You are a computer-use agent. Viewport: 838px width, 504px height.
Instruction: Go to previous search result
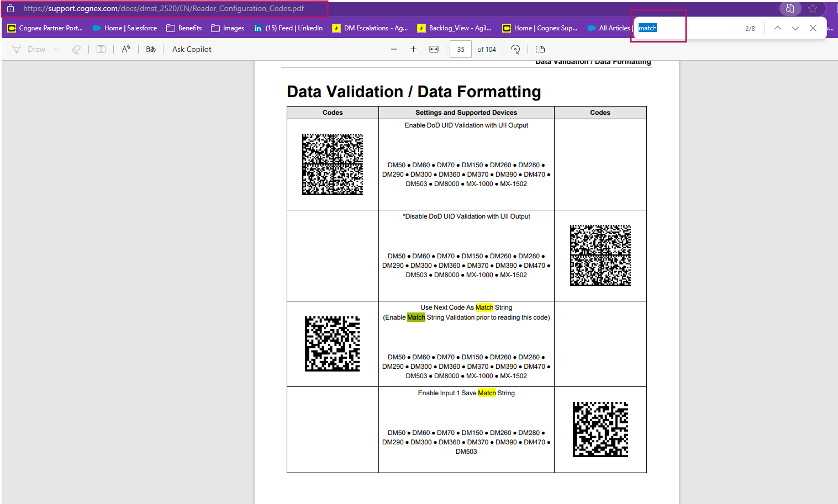click(x=777, y=28)
